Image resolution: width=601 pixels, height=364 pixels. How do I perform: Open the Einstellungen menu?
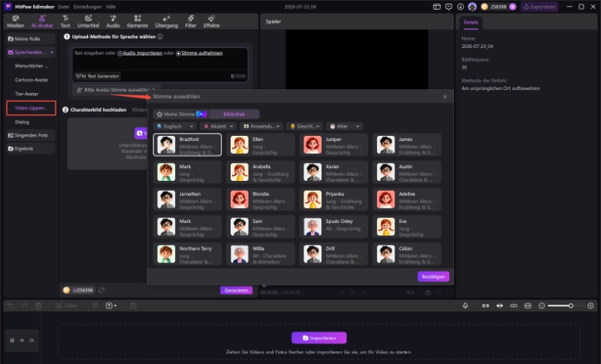coord(88,7)
